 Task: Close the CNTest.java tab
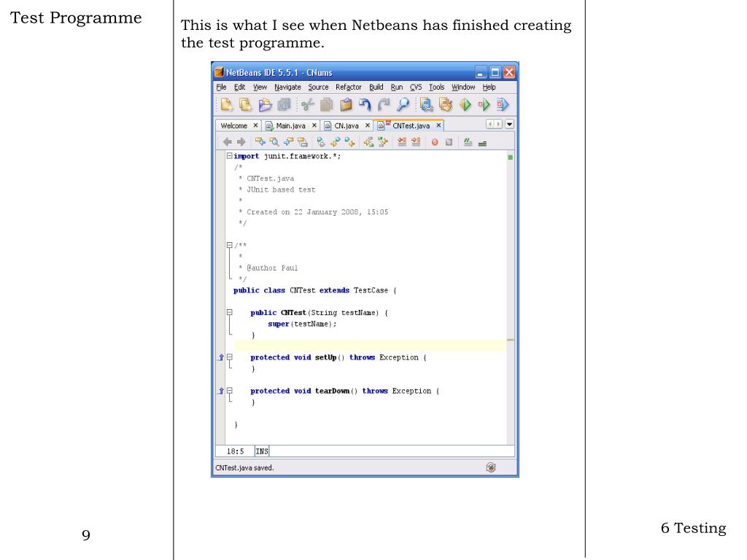(438, 125)
